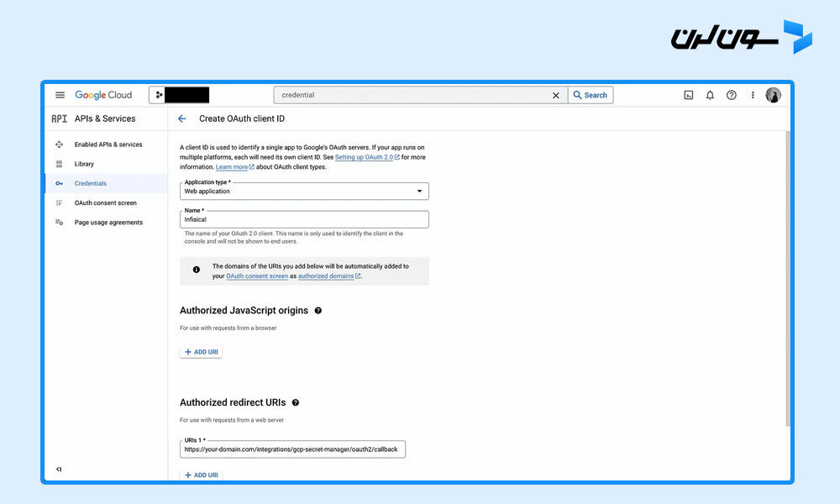Viewport: 840px width, 504px height.
Task: Click the API icon beside APIs & Services
Action: click(59, 118)
